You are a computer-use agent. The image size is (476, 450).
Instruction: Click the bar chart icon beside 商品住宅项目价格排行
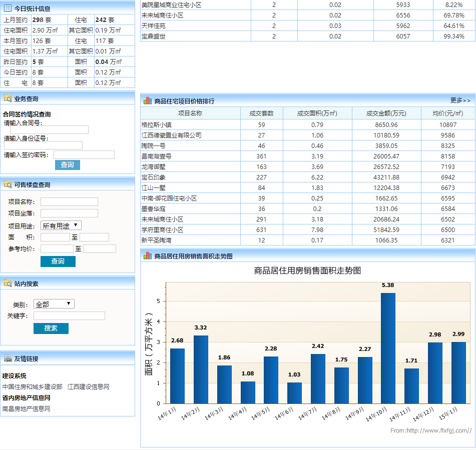point(148,100)
